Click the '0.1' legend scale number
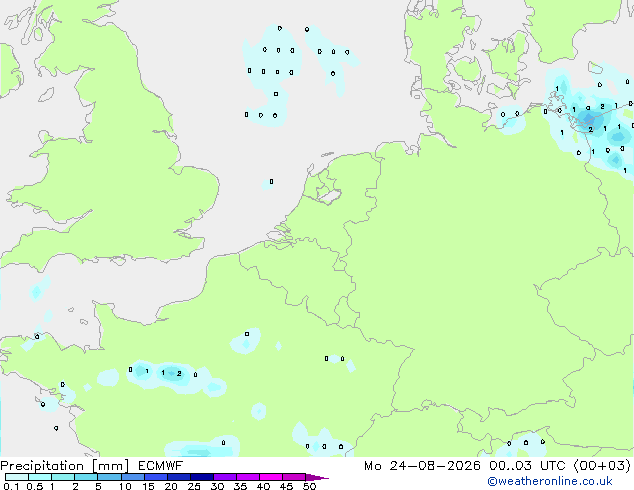The image size is (634, 490). (x=11, y=486)
